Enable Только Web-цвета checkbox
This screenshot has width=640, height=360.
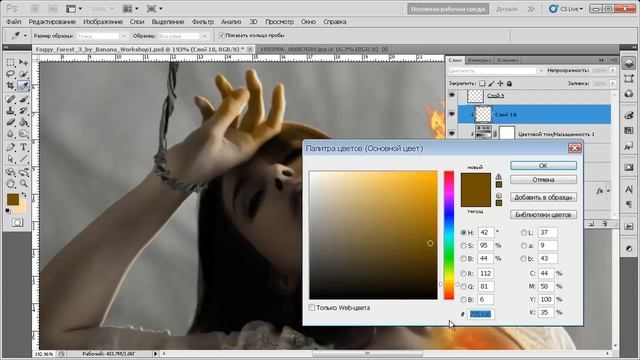click(311, 308)
